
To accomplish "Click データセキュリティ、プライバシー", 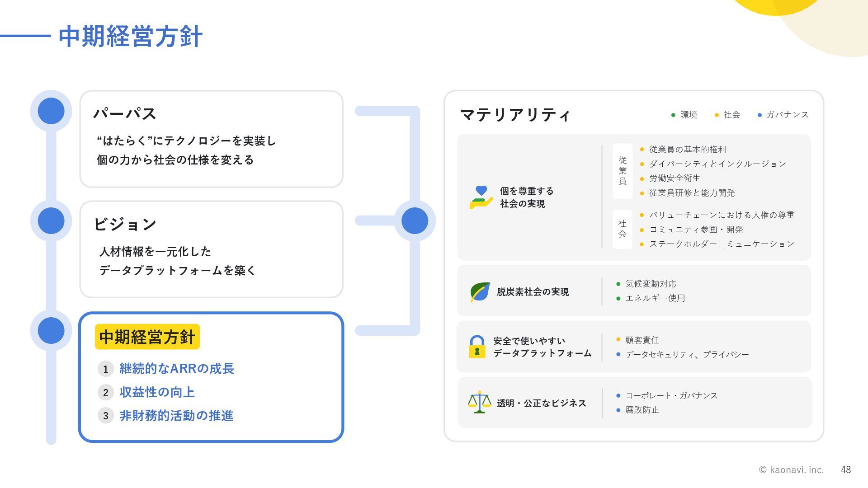I will point(687,355).
